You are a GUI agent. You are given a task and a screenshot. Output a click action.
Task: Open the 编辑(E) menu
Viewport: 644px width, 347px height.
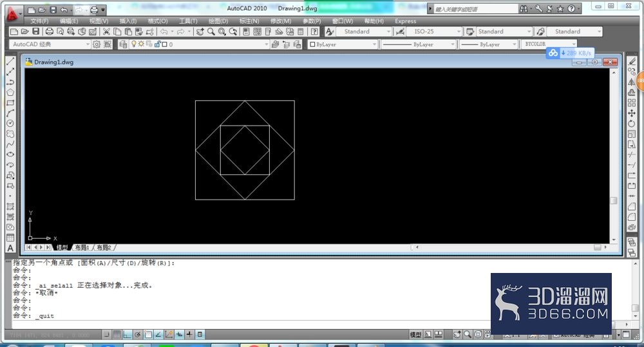[69, 21]
